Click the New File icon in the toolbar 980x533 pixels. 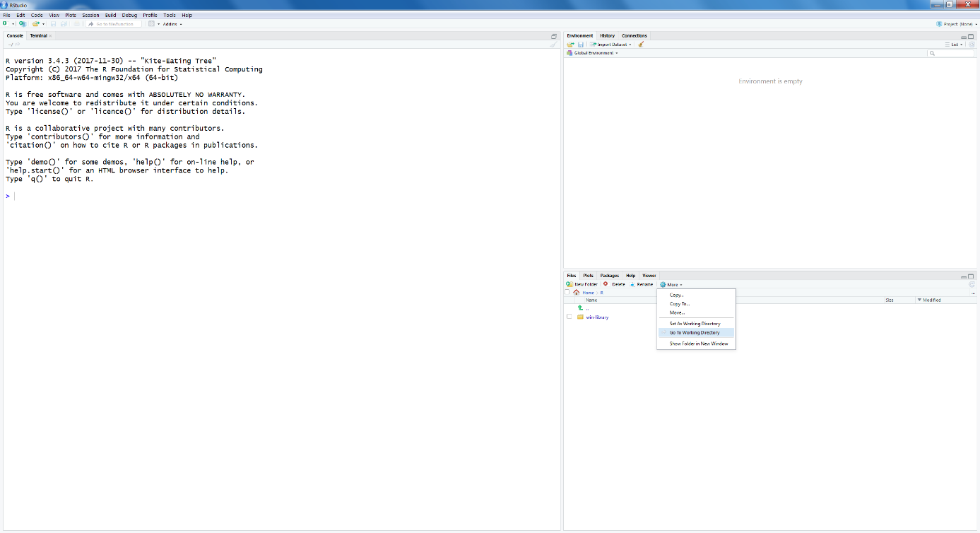[5, 24]
